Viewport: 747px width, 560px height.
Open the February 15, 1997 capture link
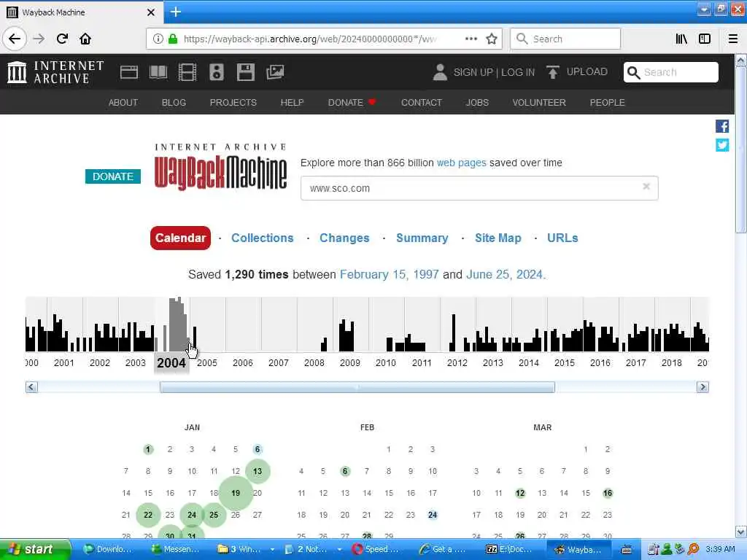point(389,275)
